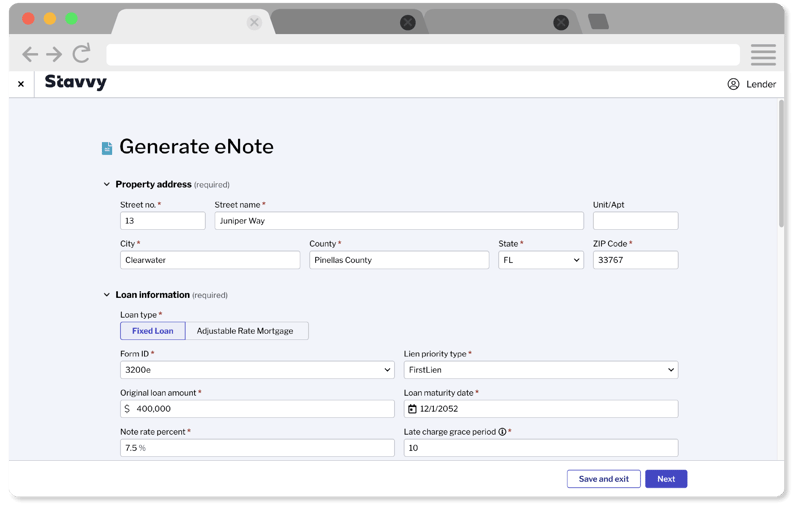
Task: Click the browser address bar
Action: (x=423, y=55)
